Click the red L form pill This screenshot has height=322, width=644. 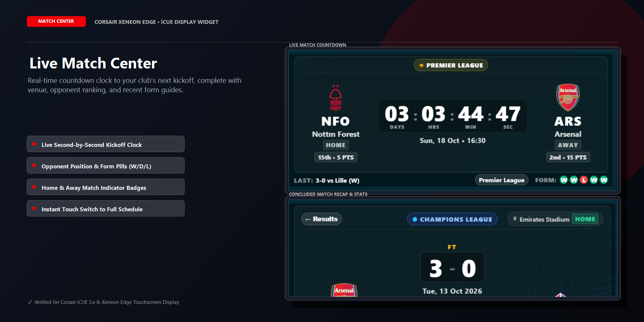(x=584, y=180)
